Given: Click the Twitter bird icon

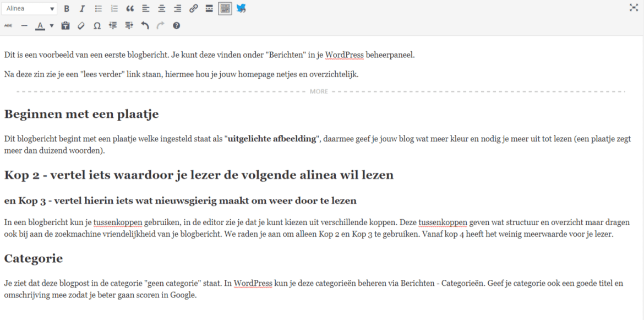Looking at the screenshot, I should pos(241,8).
